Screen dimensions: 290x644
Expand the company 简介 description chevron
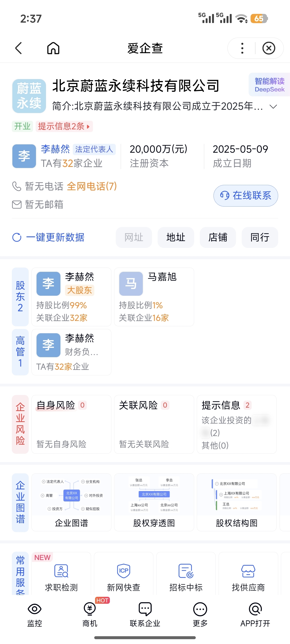pos(273,107)
